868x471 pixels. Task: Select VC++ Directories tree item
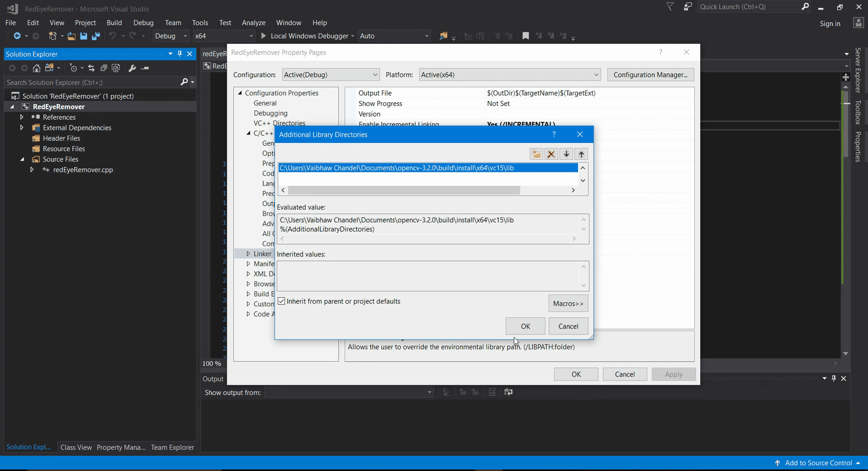[279, 123]
